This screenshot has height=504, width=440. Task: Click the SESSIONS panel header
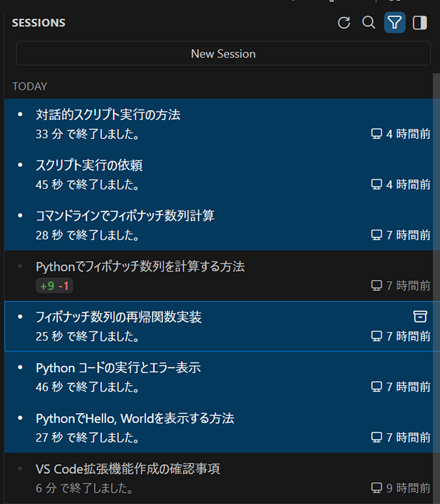(x=38, y=22)
